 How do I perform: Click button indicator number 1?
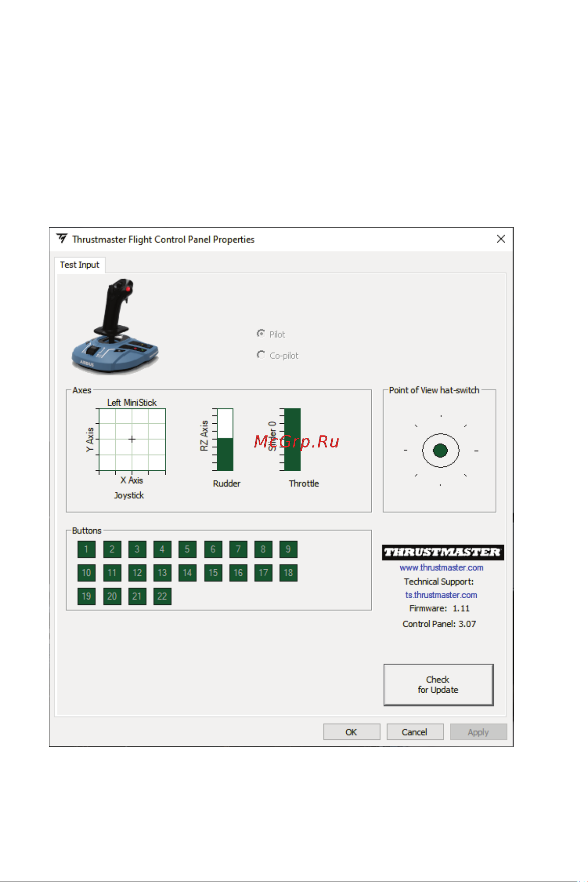pyautogui.click(x=86, y=549)
